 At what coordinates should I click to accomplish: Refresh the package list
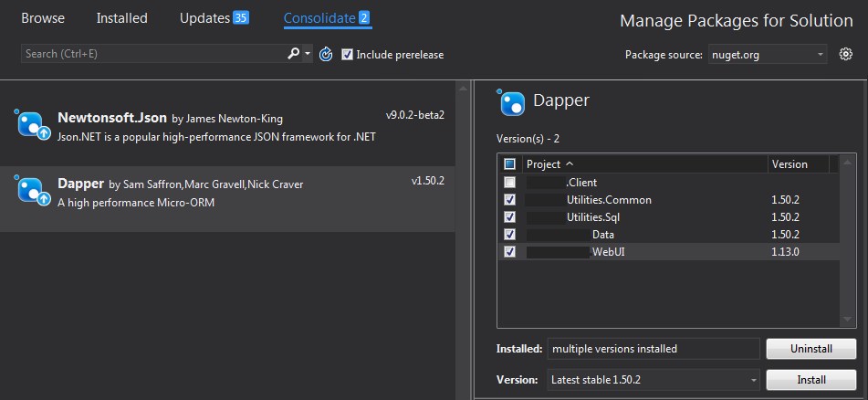pyautogui.click(x=326, y=54)
